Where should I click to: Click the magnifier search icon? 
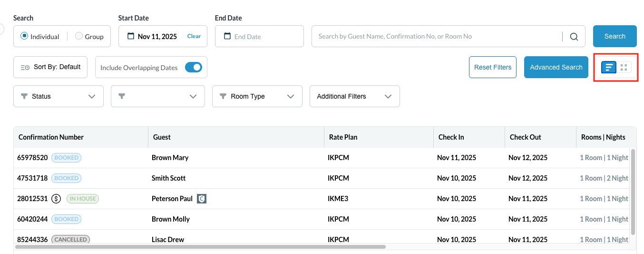[574, 37]
